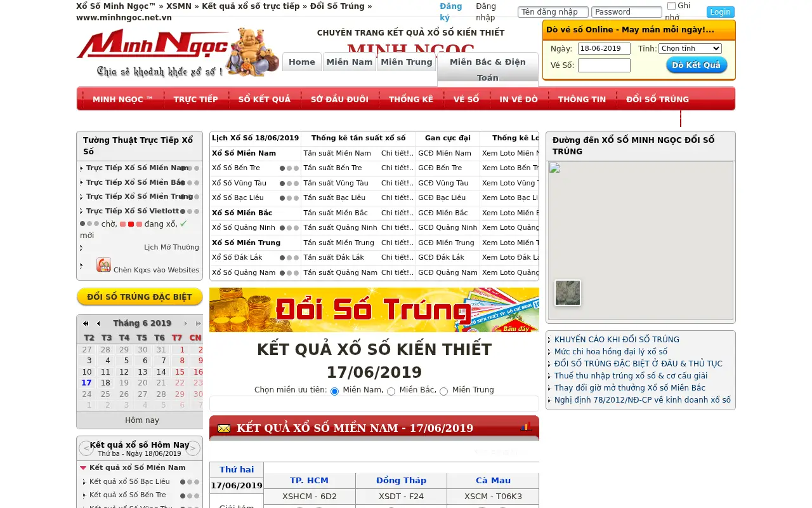Click the Login button
Image resolution: width=812 pixels, height=508 pixels.
click(721, 12)
